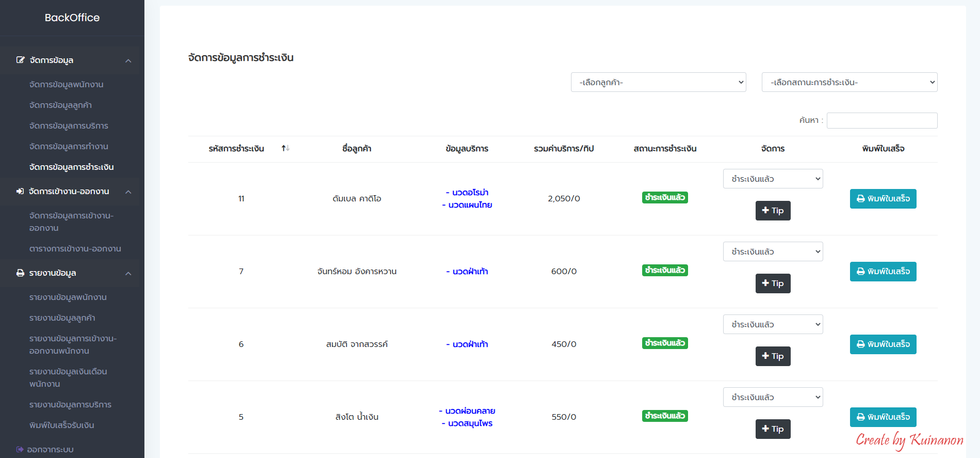Click the edit icon next to จัดการข้อมูล
The image size is (980, 458).
[20, 60]
